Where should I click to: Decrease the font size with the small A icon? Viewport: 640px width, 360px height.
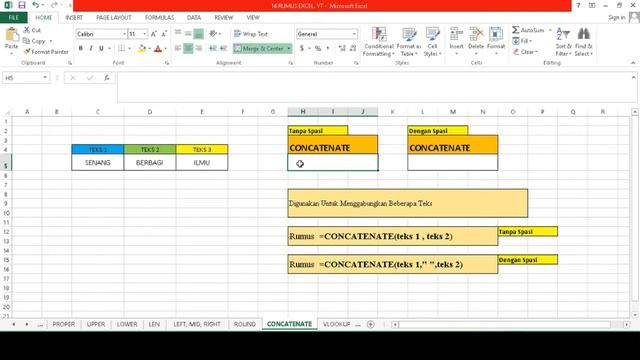point(164,34)
